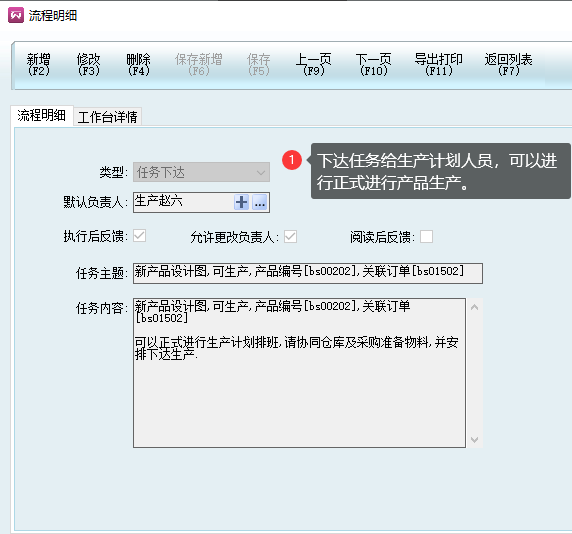Click 返回列表(F7) to return to list
This screenshot has height=534, width=572.
(509, 65)
